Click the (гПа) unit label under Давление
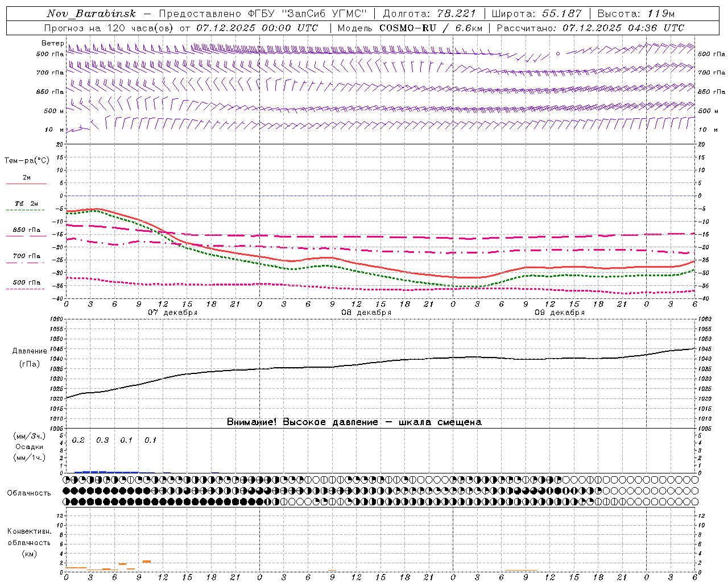 click(30, 364)
